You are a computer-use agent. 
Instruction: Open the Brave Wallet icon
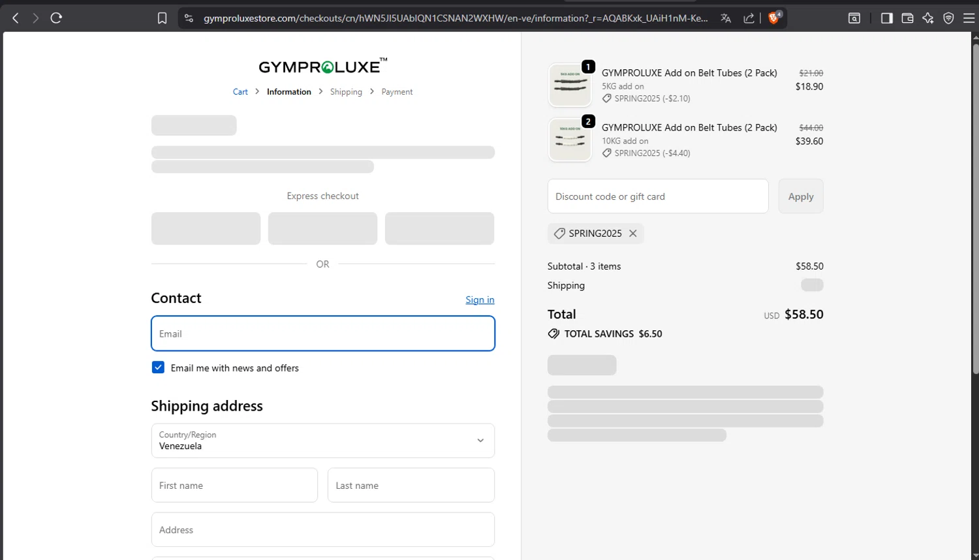point(907,18)
